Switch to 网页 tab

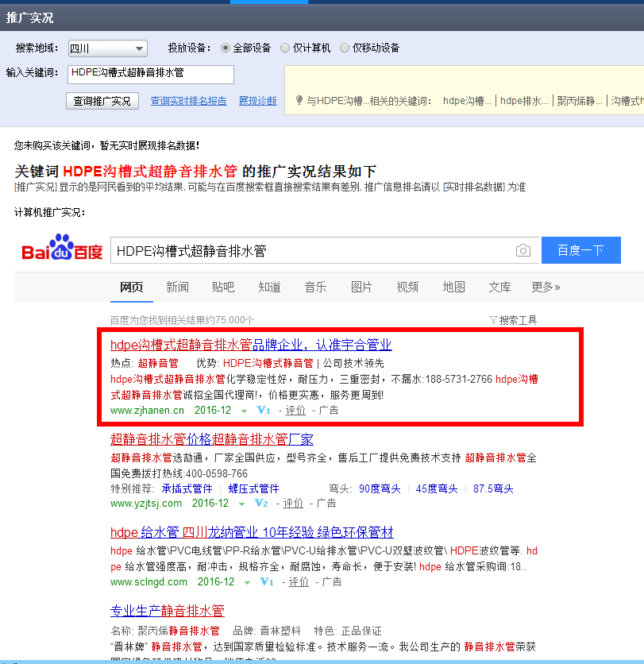tap(131, 287)
